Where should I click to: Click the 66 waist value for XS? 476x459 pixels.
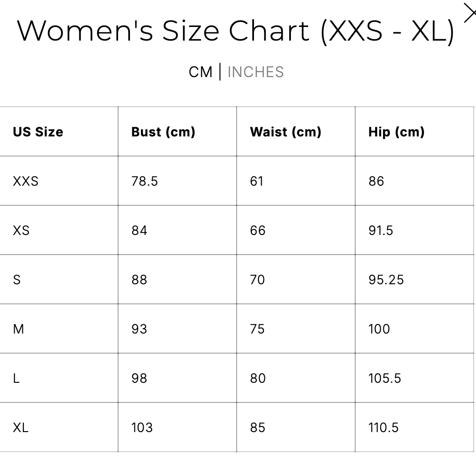click(258, 230)
